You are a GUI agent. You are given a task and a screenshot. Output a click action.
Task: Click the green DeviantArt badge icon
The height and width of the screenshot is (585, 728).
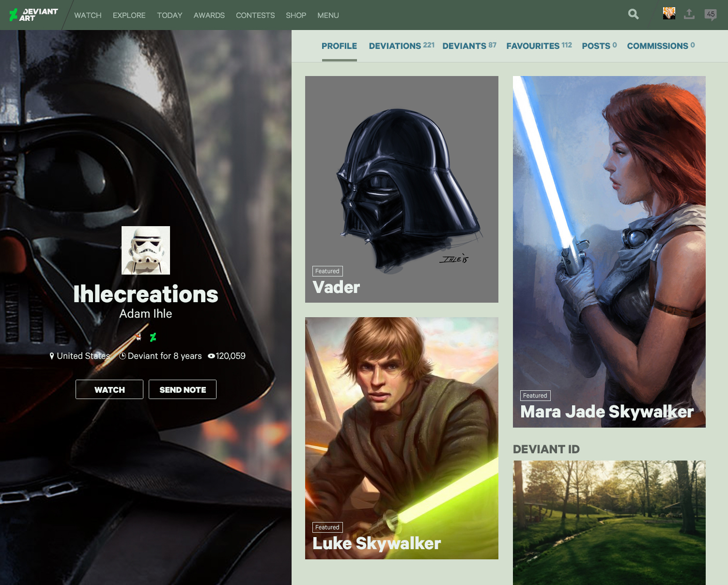click(153, 337)
